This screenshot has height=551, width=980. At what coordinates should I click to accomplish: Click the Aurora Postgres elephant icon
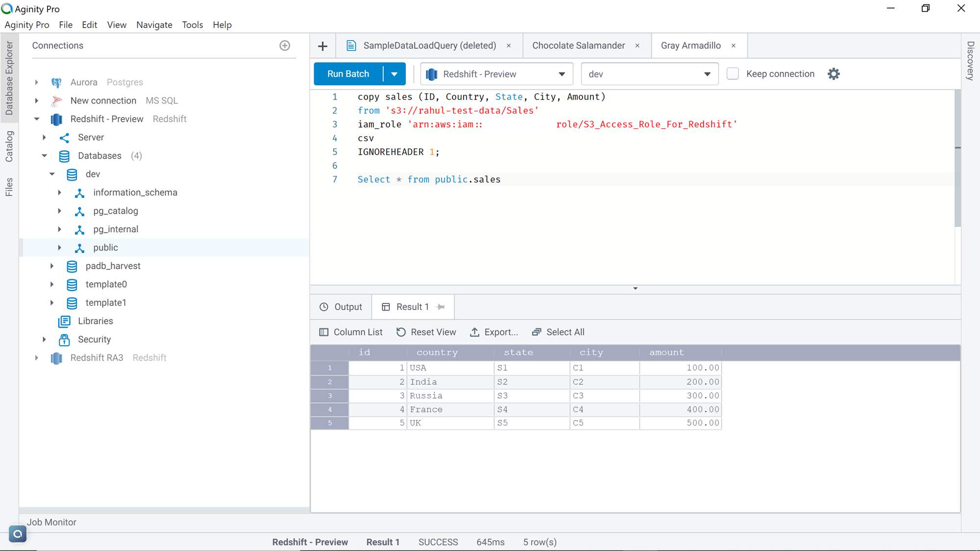point(56,82)
